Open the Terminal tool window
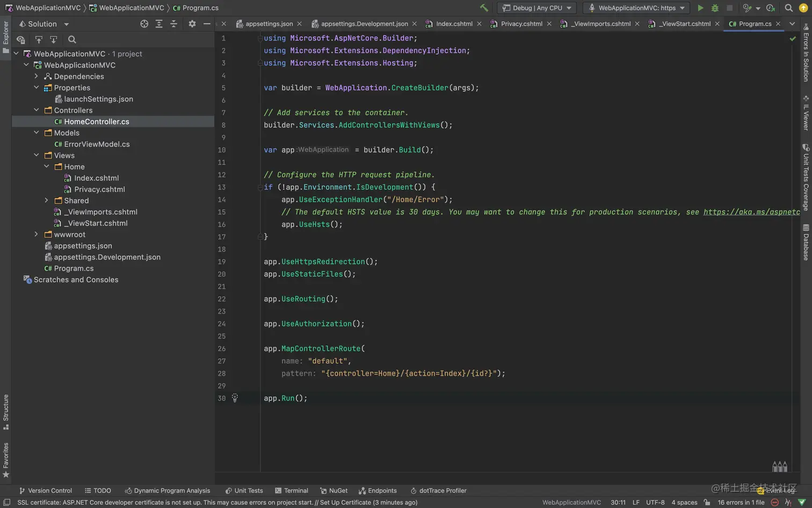This screenshot has width=812, height=508. pyautogui.click(x=292, y=490)
